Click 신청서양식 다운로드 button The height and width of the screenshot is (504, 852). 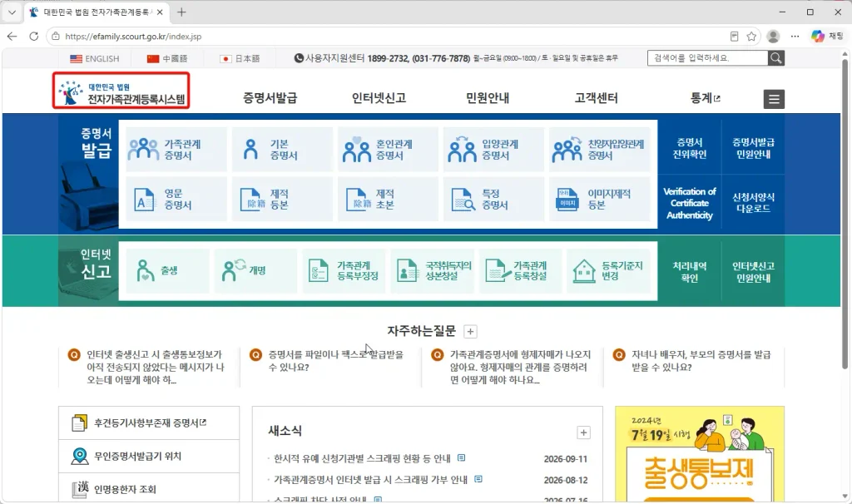753,203
